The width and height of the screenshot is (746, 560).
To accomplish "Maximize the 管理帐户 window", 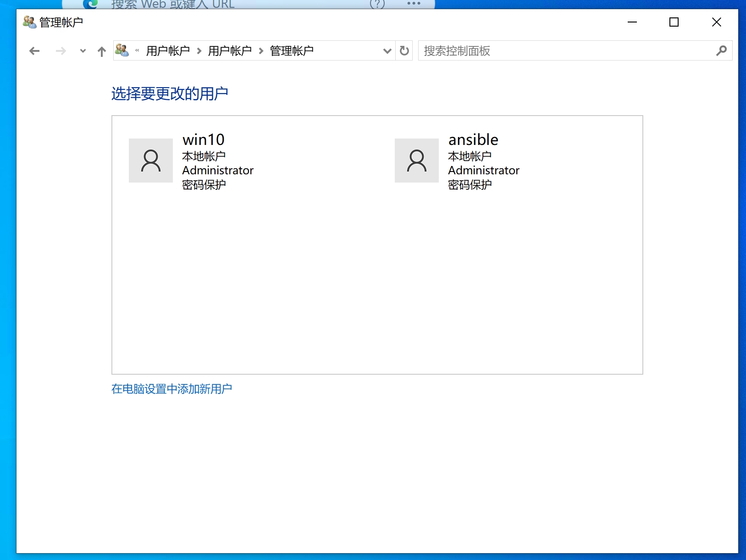I will click(x=674, y=22).
